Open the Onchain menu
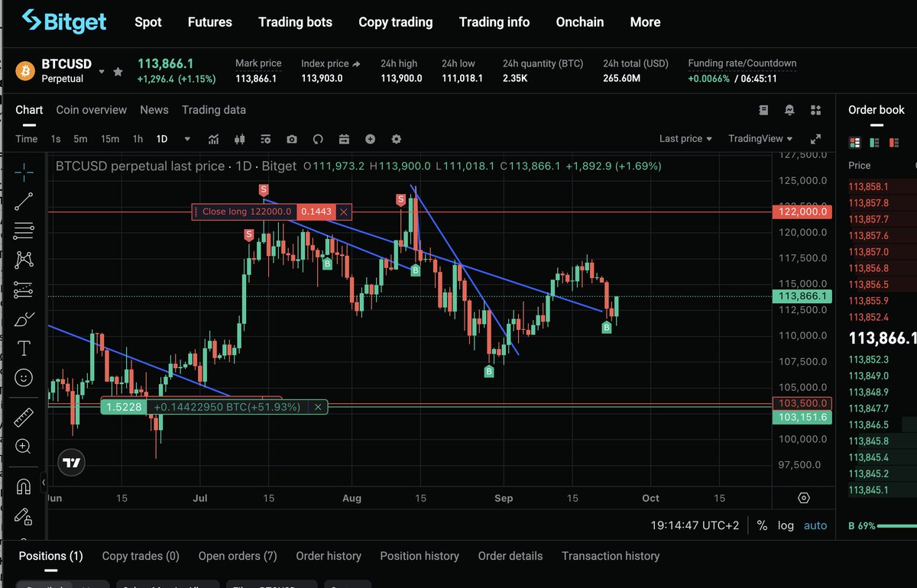 pos(580,22)
